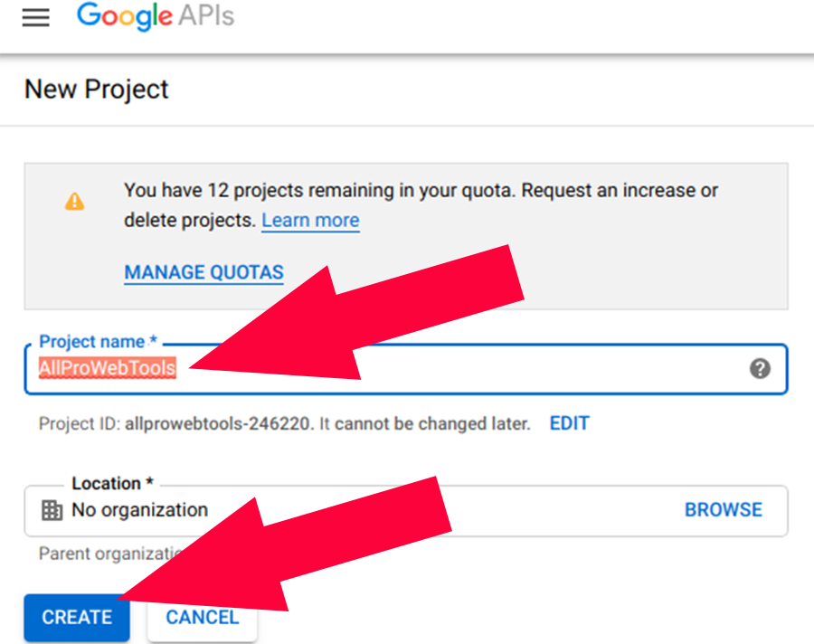Click the MANAGE QUOTAS link
Screen dimensions: 814x644
pos(204,272)
